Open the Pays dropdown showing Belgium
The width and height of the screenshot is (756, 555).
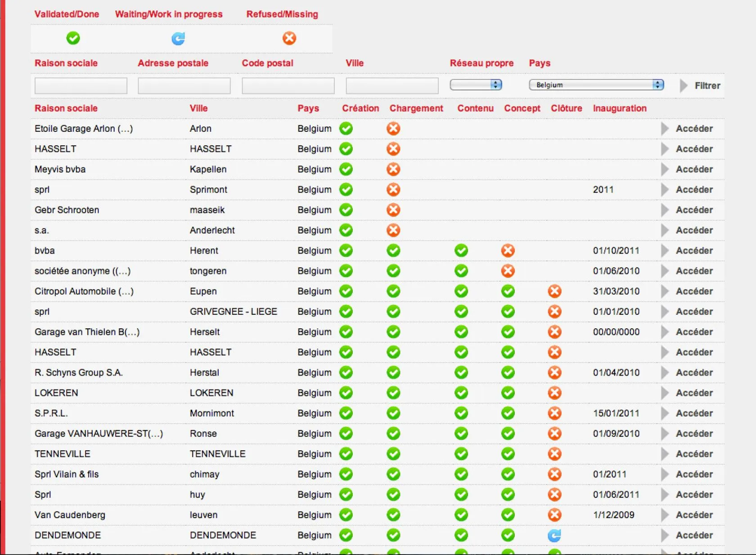[x=596, y=85]
